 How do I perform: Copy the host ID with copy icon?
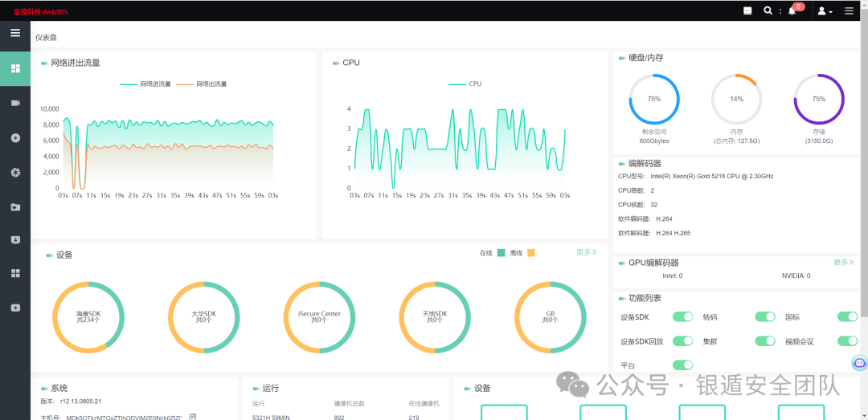tap(192, 417)
